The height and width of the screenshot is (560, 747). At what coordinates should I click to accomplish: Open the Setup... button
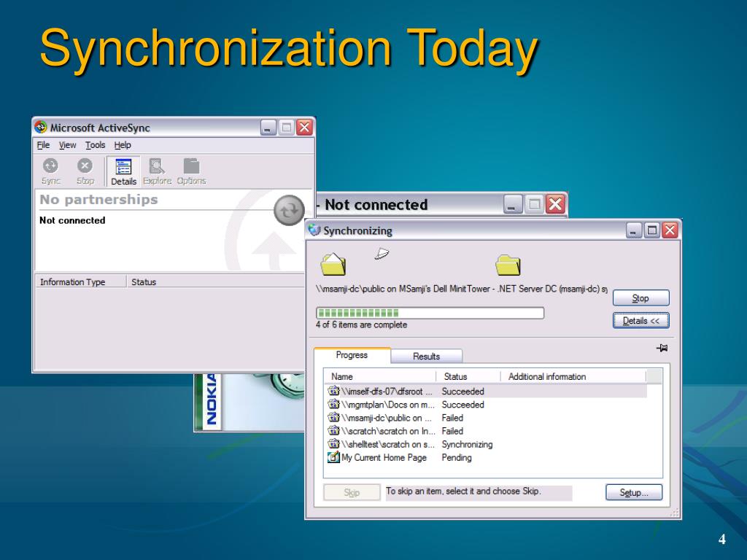[x=634, y=492]
